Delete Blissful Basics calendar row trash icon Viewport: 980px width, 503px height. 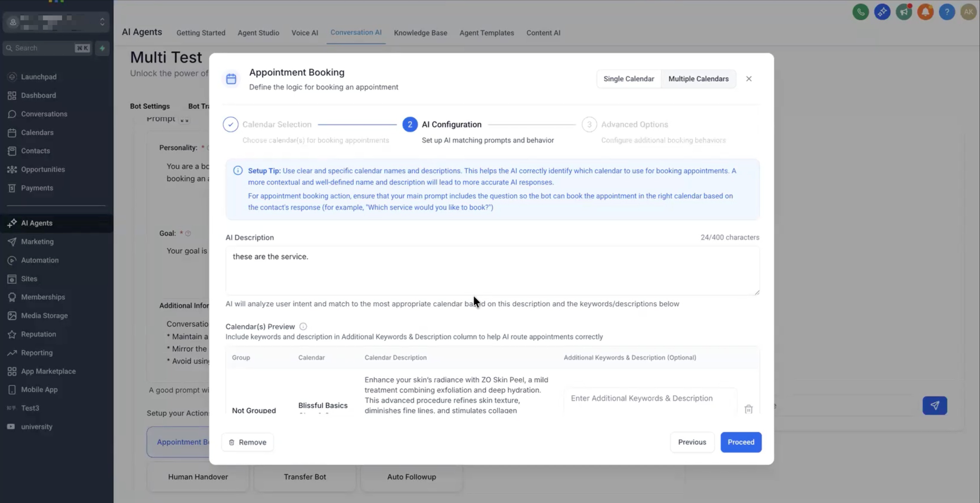[x=748, y=409]
